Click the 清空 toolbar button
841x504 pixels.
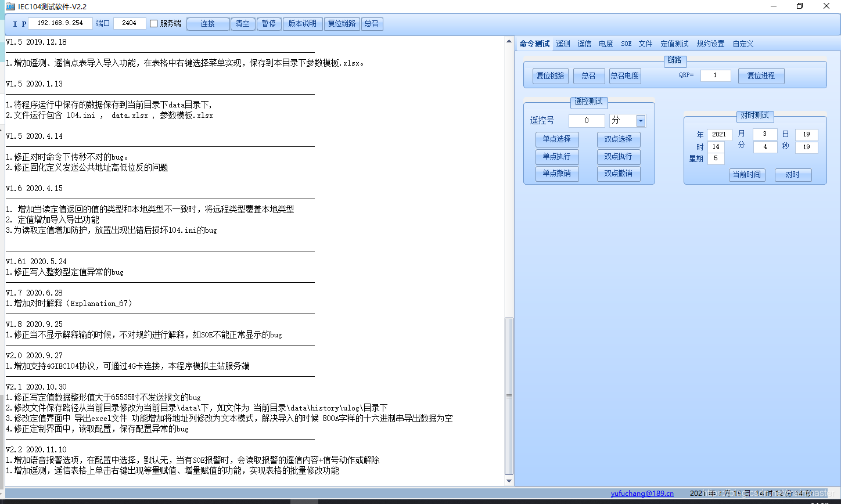242,24
